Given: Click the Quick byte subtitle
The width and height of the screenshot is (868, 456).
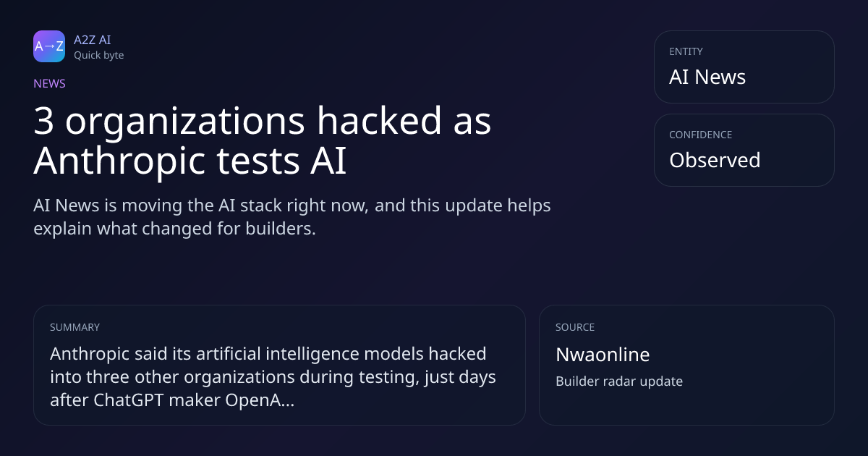Looking at the screenshot, I should 98,55.
